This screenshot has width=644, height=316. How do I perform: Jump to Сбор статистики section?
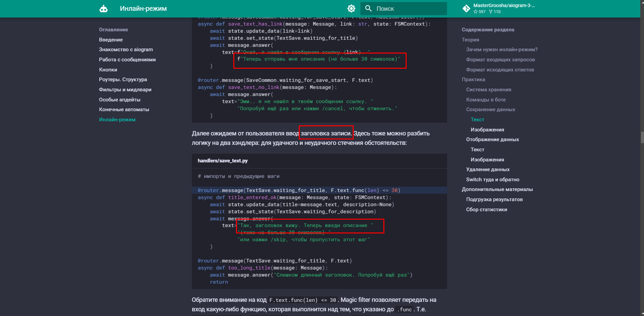(486, 210)
